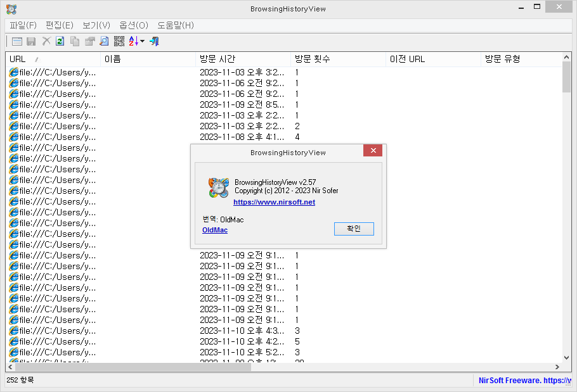577x392 pixels.
Task: Select visit time cell 2023-11-10 오후 4:3...
Action: coord(242,331)
